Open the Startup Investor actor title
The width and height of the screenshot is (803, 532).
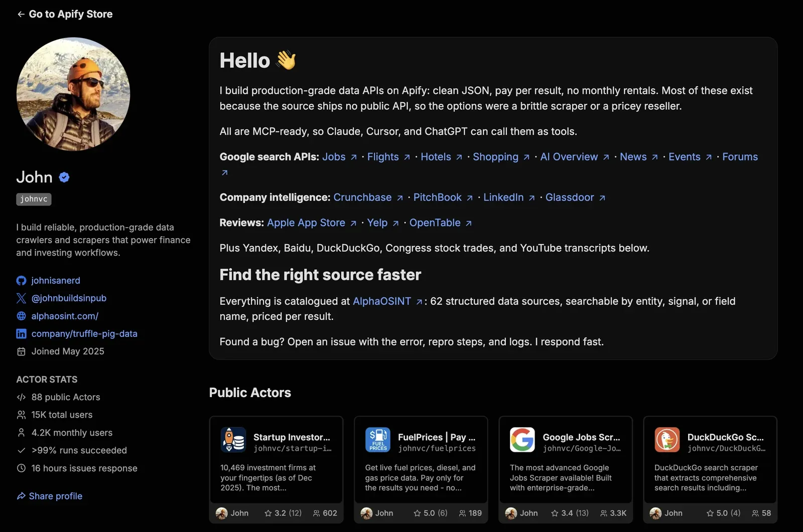click(x=292, y=437)
